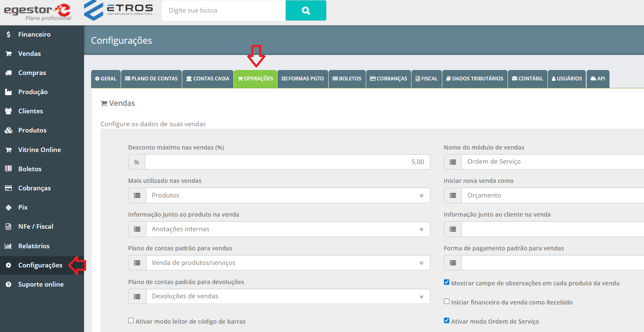Click the Clientes people icon
This screenshot has height=332, width=644.
tap(8, 111)
